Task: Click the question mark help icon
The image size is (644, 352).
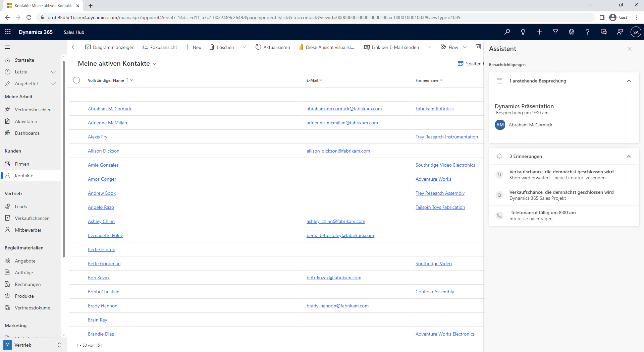Action: click(x=587, y=32)
